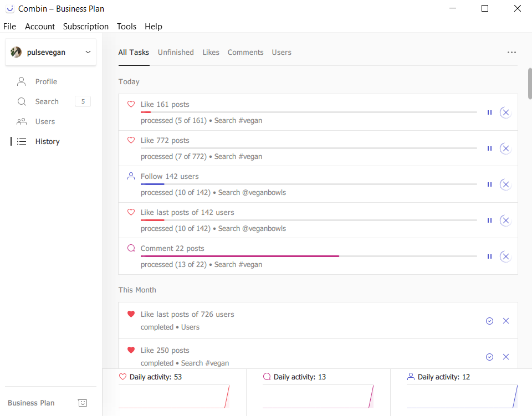Click the Combin app logo in title bar
The width and height of the screenshot is (532, 416).
click(x=10, y=9)
